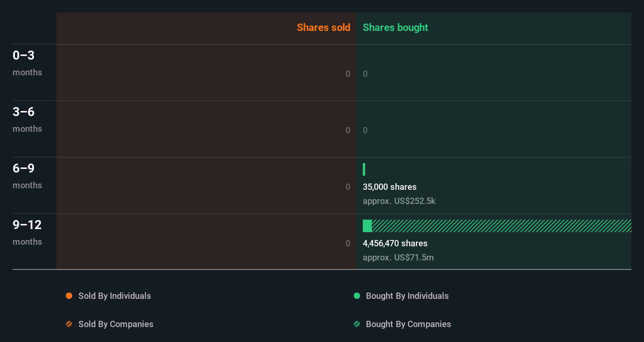The image size is (644, 342).
Task: Click the approx. US$71.5m value
Action: [x=398, y=258]
